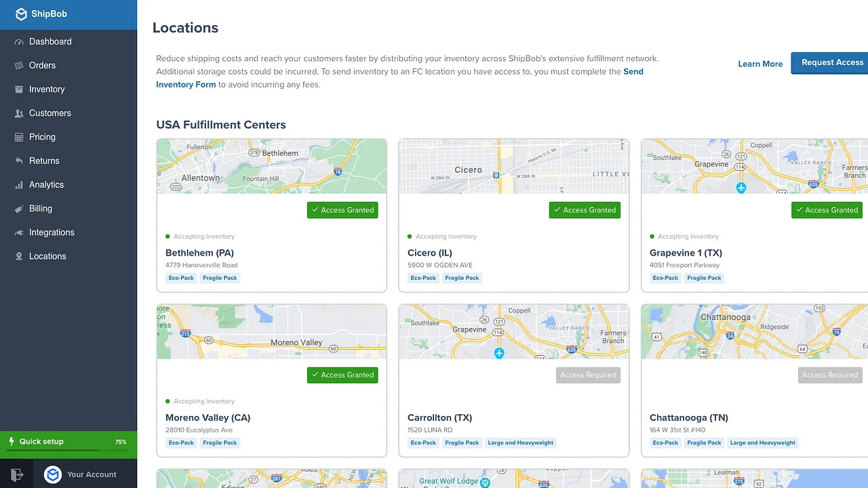Click Access Required button for Carrollton
868x488 pixels.
point(587,375)
